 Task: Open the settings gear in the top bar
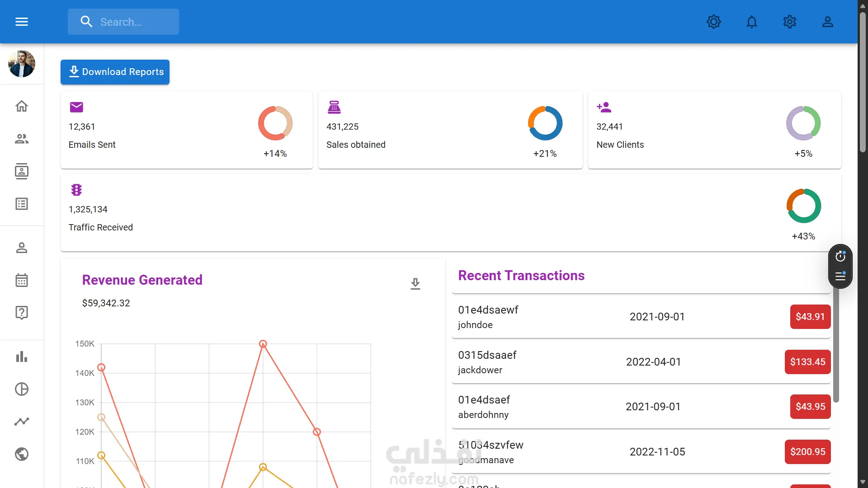[790, 22]
